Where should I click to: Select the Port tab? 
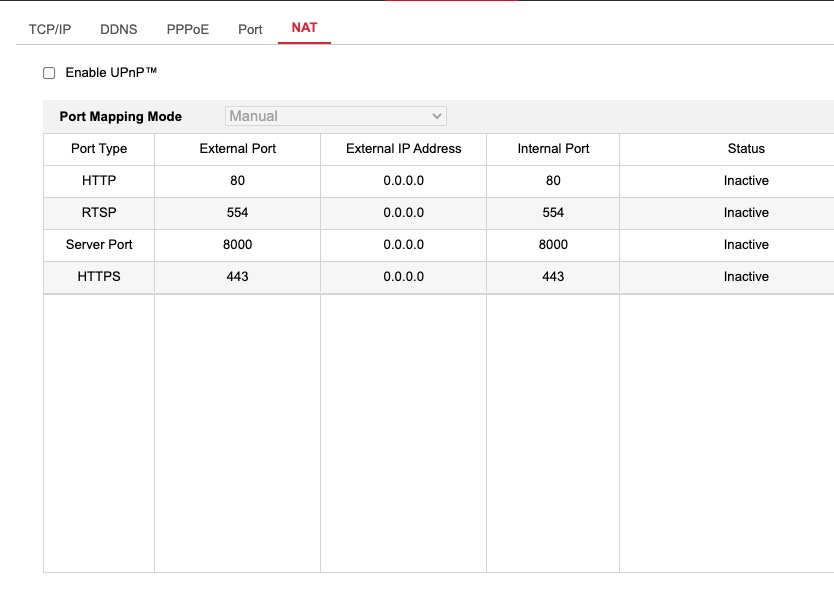coord(250,29)
